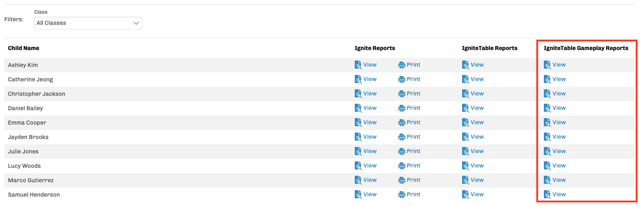Viewport: 644px width, 206px height.
Task: Click the Child Name column header
Action: click(x=23, y=48)
